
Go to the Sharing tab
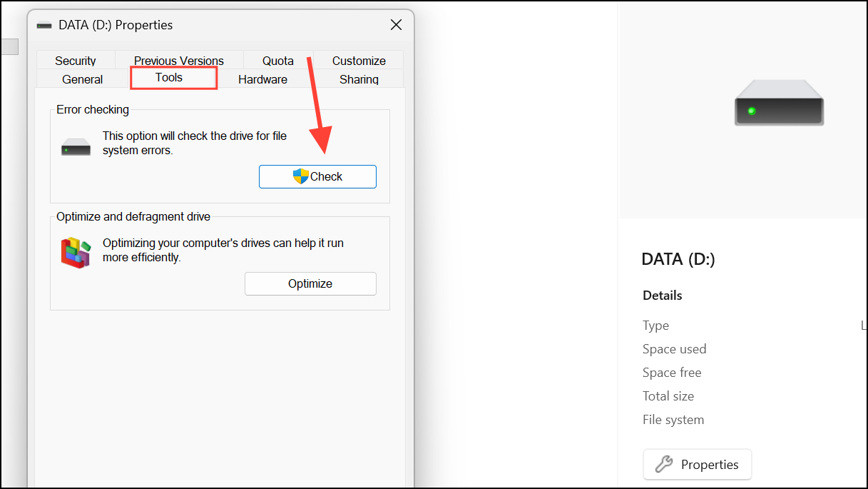click(x=359, y=79)
